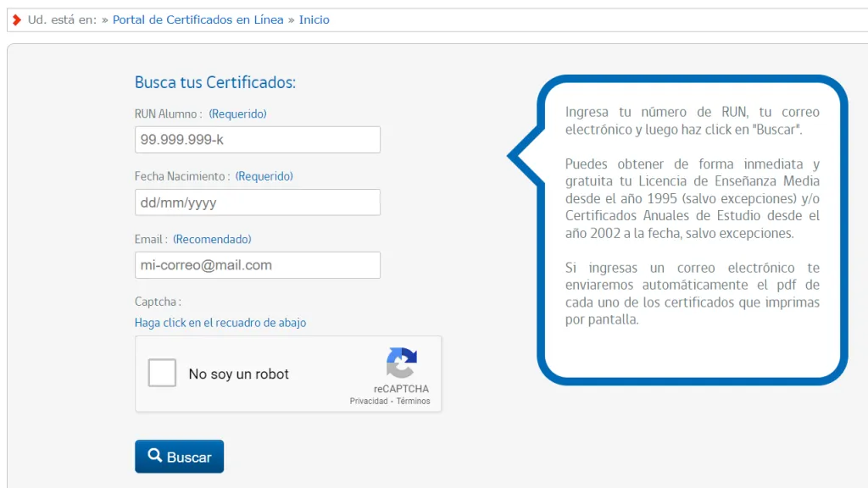Select the Fecha Nacimiento date field
The height and width of the screenshot is (488, 868).
click(258, 202)
